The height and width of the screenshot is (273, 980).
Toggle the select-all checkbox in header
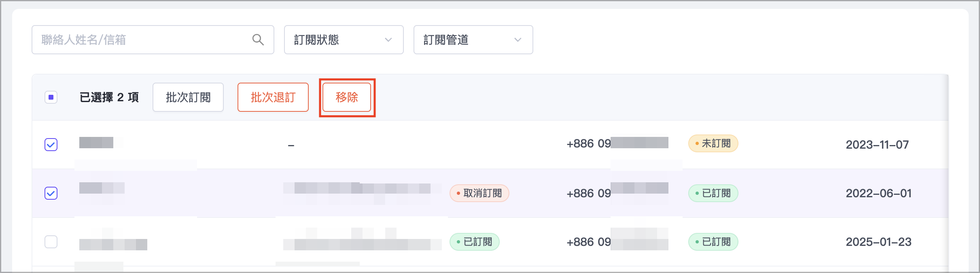click(51, 97)
